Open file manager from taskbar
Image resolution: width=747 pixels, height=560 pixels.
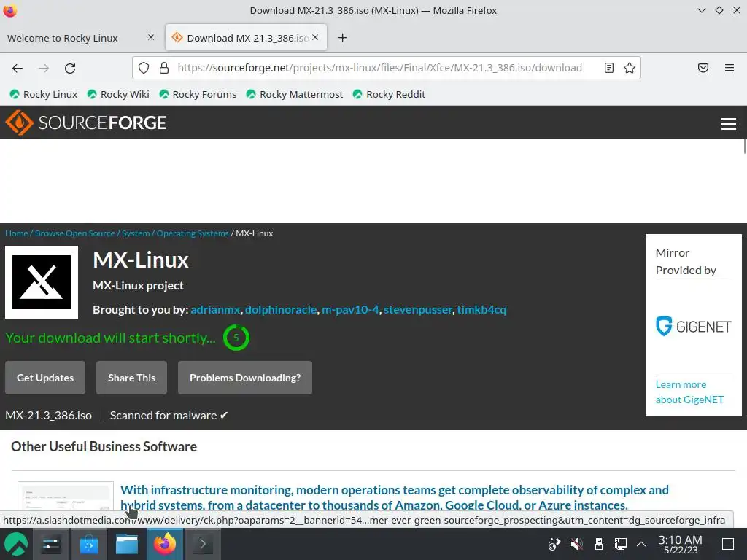127,544
